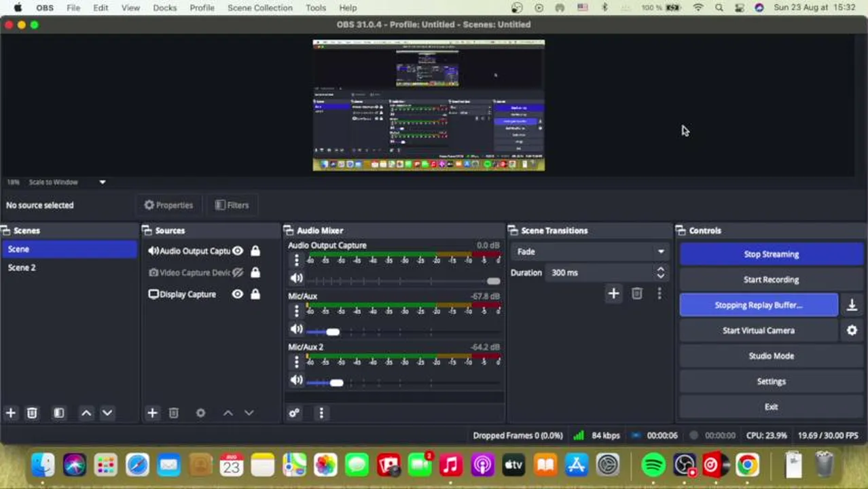Mute Mic/Aux speaker icon
The width and height of the screenshot is (868, 489).
(297, 329)
